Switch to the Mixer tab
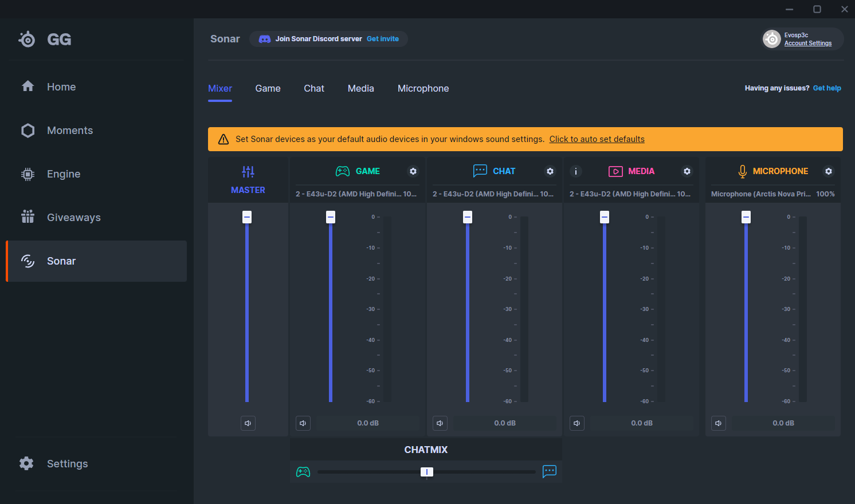Screen dimensions: 855x504 coord(220,88)
